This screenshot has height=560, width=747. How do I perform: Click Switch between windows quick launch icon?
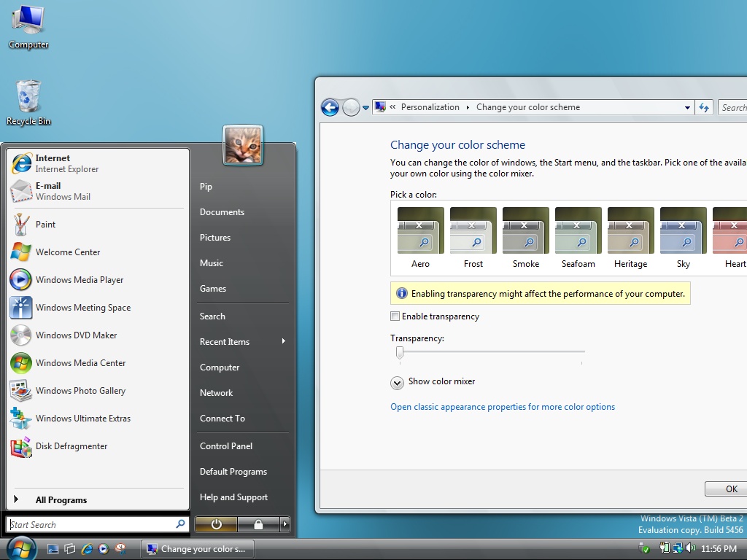[x=70, y=548]
